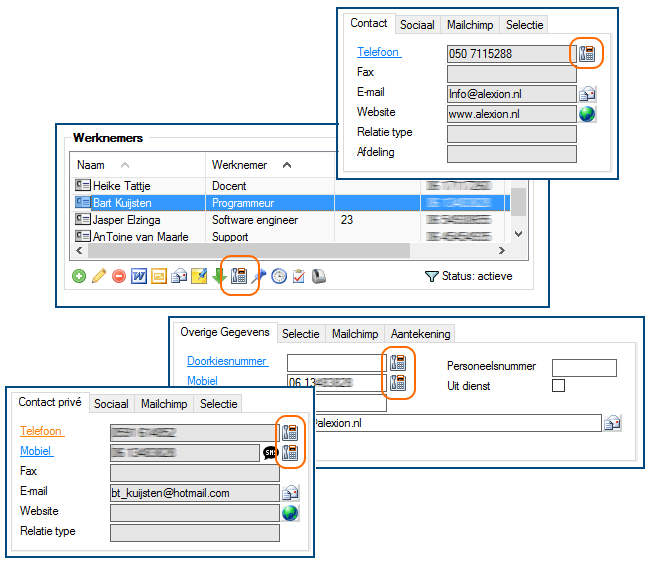The height and width of the screenshot is (564, 651).
Task: Click the label printer icon in Werknemers toolbar
Action: point(318,276)
